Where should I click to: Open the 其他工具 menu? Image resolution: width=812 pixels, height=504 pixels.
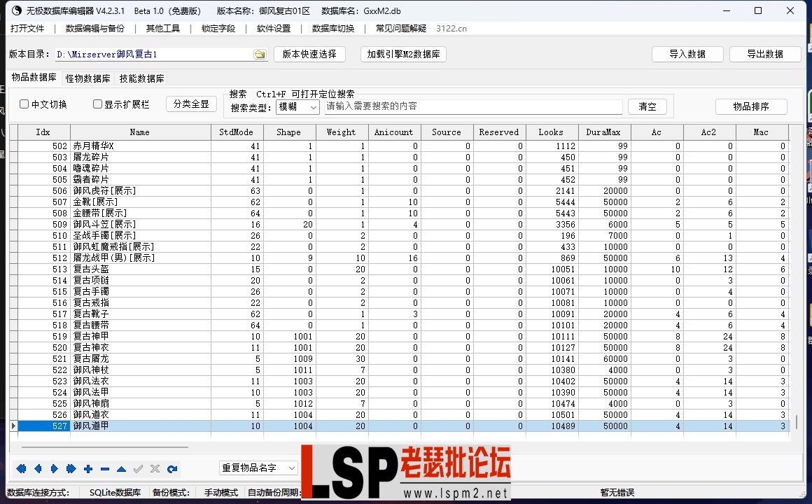click(162, 29)
